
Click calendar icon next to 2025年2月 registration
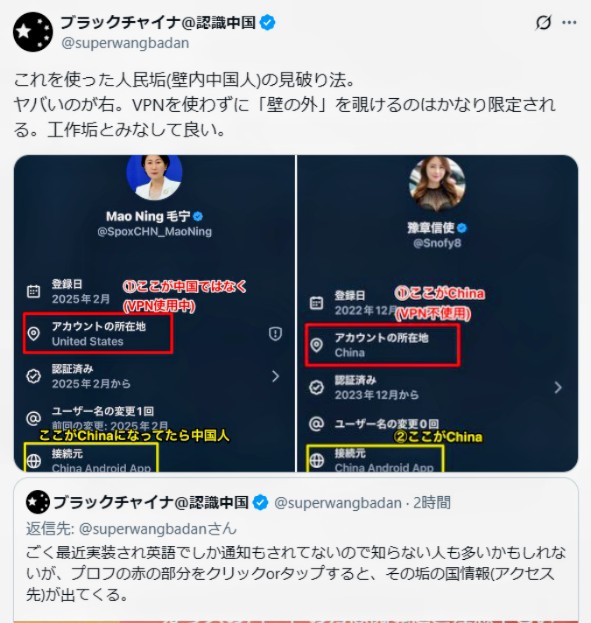34,291
